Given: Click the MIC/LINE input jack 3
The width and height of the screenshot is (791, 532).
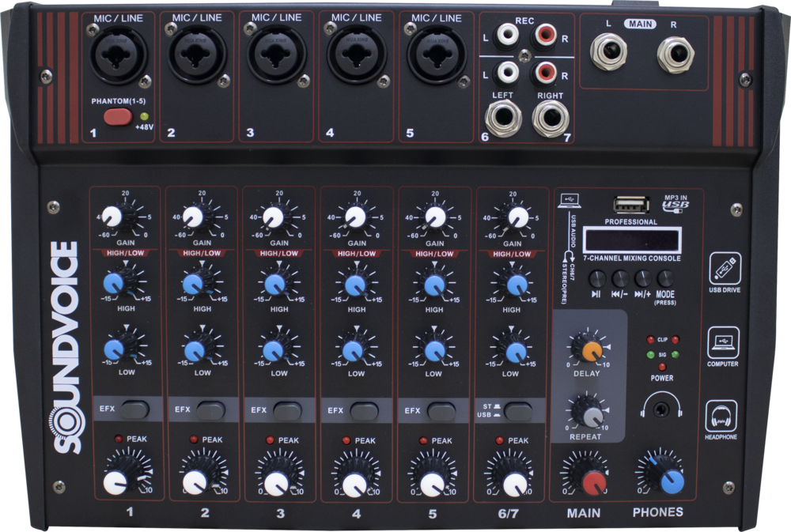Looking at the screenshot, I should pos(277,55).
